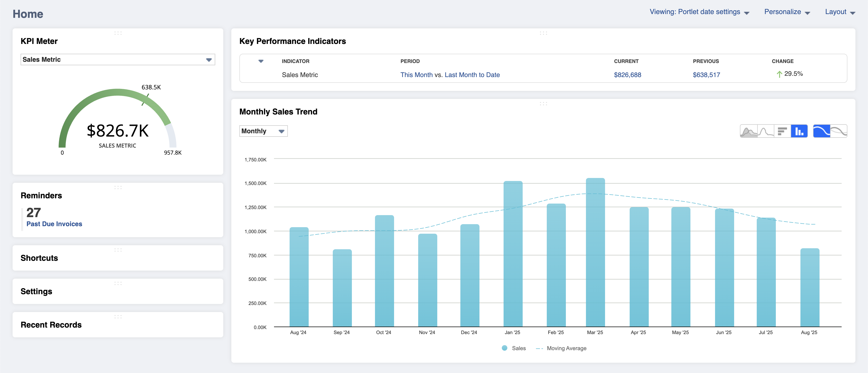Viewport: 868px width, 373px height.
Task: Toggle the comparison lines chart option
Action: tap(839, 131)
